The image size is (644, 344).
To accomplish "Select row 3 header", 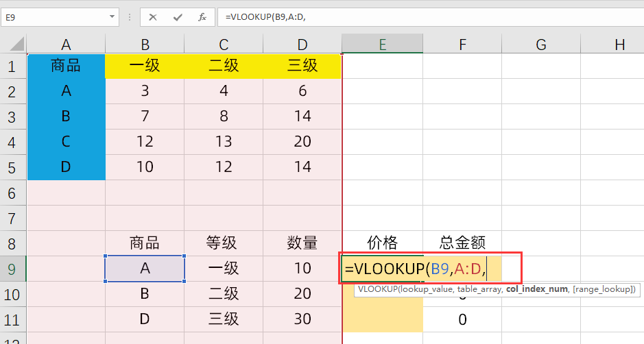I will coord(13,116).
